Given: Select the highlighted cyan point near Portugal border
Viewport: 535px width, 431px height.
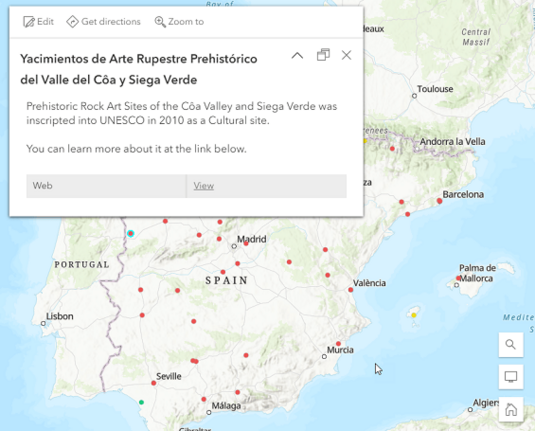Looking at the screenshot, I should [131, 233].
